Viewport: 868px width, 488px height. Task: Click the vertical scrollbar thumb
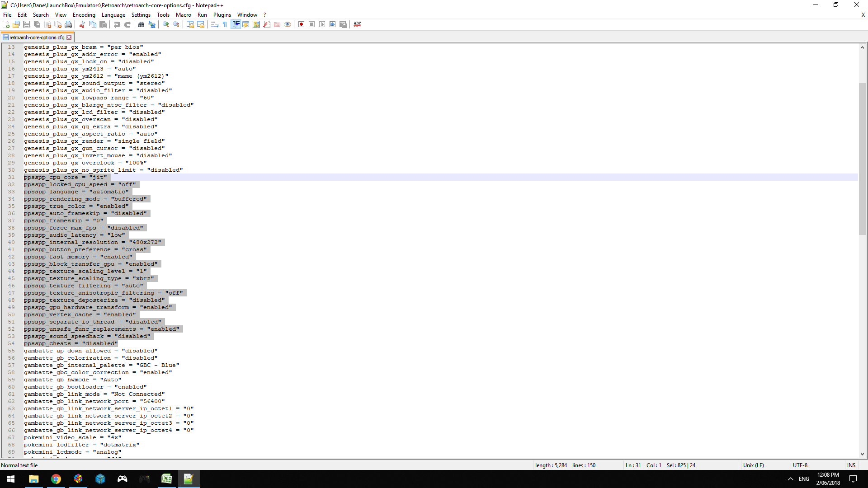coord(862,159)
